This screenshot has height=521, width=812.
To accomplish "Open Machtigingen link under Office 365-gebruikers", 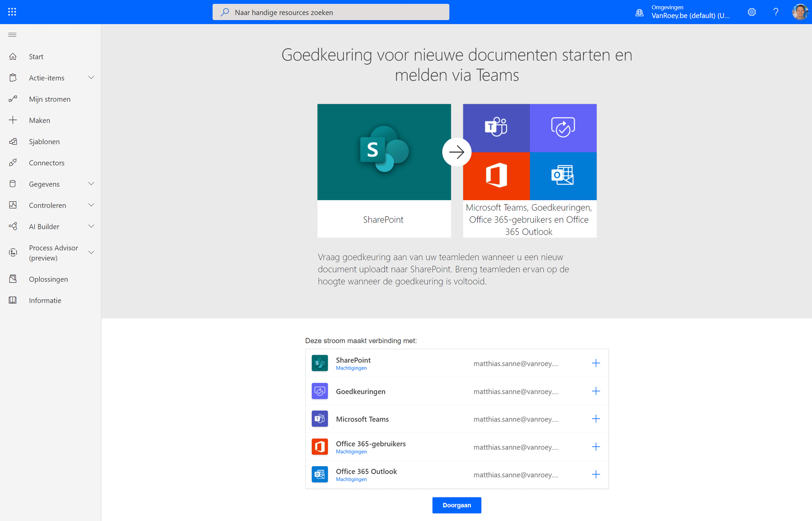I will (x=351, y=452).
